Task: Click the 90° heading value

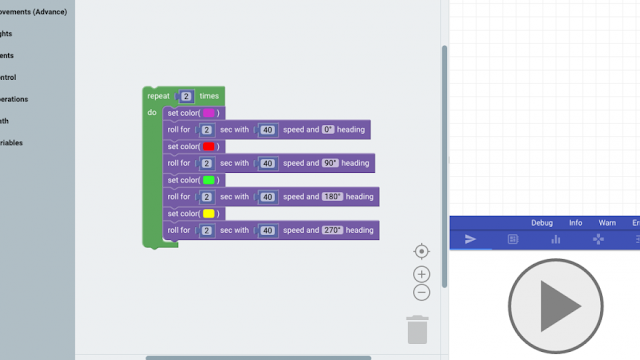Action: [x=330, y=163]
